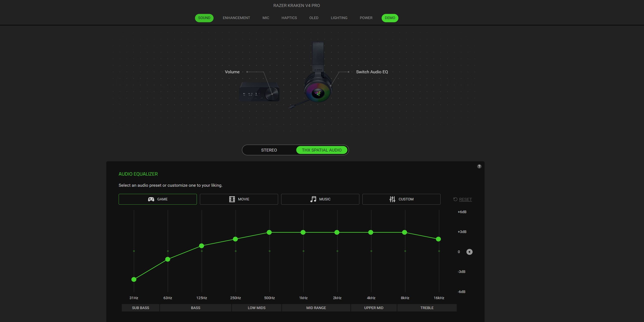644x322 pixels.
Task: Click the music note icon in MUSIC preset
Action: 313,199
